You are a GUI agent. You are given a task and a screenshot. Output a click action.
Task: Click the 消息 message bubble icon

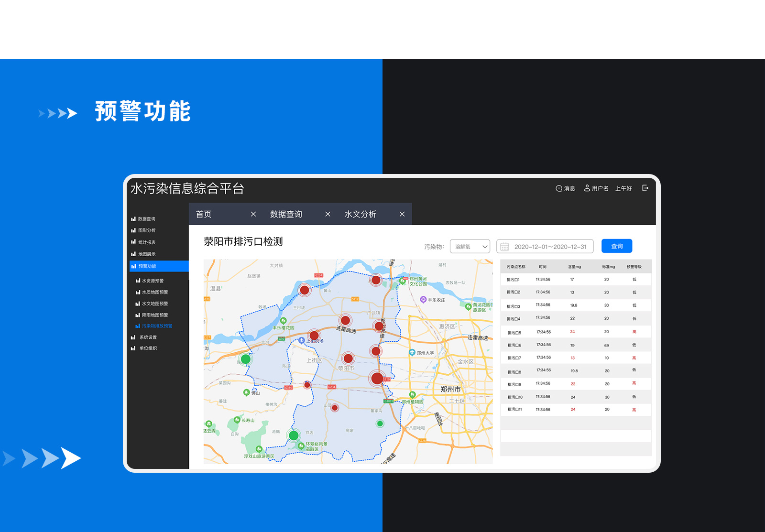click(558, 188)
